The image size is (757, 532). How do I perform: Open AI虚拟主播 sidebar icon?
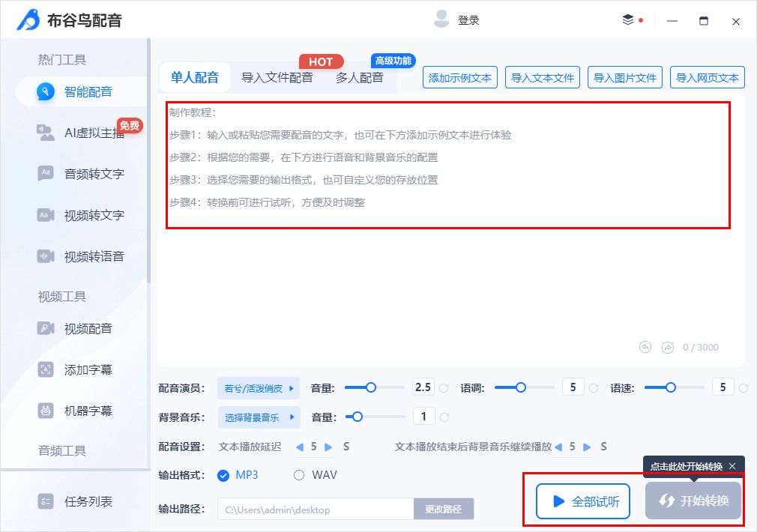click(x=46, y=133)
